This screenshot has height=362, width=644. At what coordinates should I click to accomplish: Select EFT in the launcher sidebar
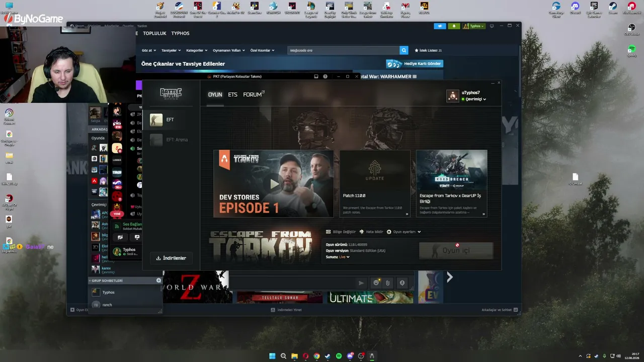(171, 120)
